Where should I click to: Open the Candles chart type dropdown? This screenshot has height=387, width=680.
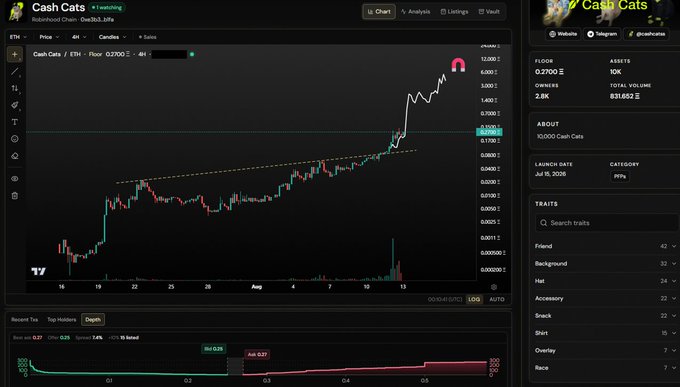point(112,37)
